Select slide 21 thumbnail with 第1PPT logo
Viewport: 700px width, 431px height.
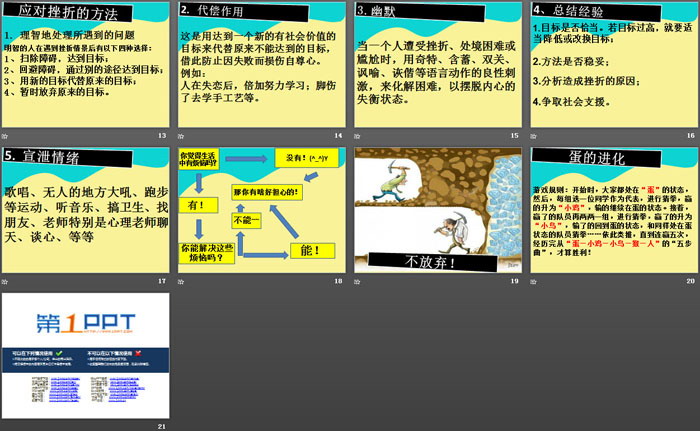click(x=85, y=356)
